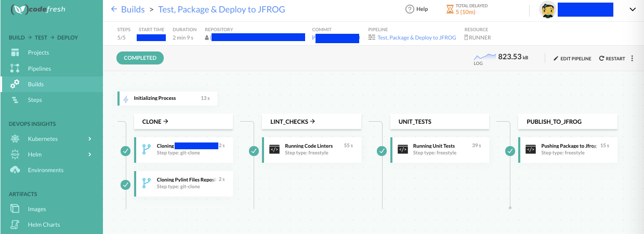Viewport: 644px width, 234px height.
Task: Click the Codefresh logo
Action: point(38,9)
